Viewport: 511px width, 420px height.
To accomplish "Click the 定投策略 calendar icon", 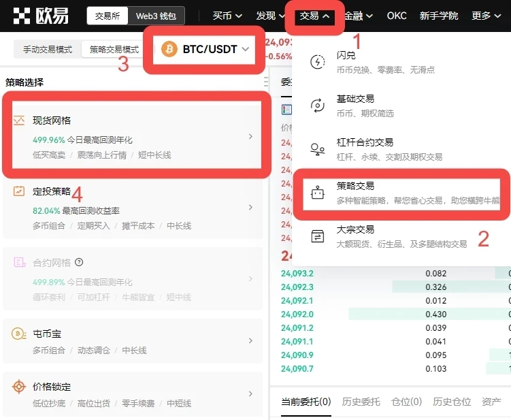I will [x=19, y=191].
